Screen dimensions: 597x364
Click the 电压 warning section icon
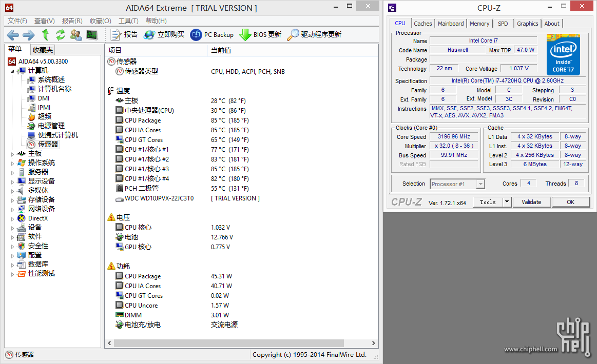click(x=111, y=217)
